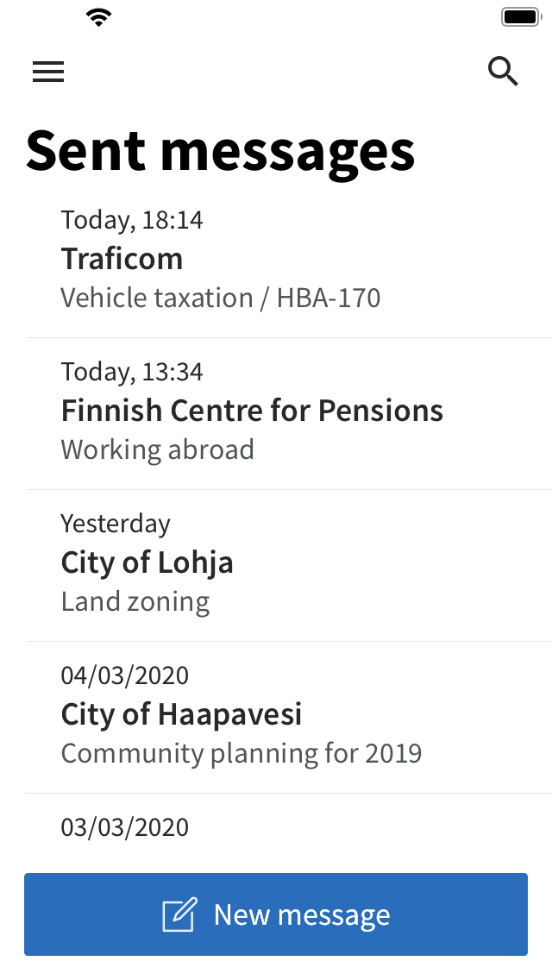Click the Wi-Fi status icon
The height and width of the screenshot is (980, 552).
(99, 16)
